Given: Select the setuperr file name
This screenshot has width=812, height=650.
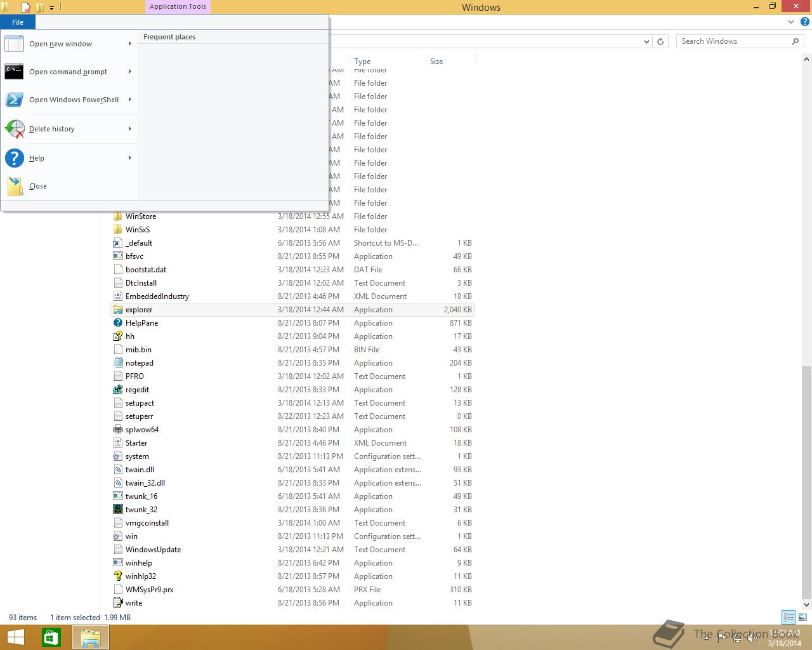Looking at the screenshot, I should (139, 416).
